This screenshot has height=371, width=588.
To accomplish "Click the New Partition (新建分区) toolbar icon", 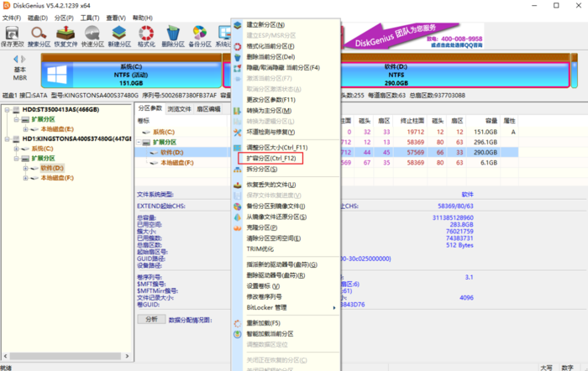I will tap(119, 36).
